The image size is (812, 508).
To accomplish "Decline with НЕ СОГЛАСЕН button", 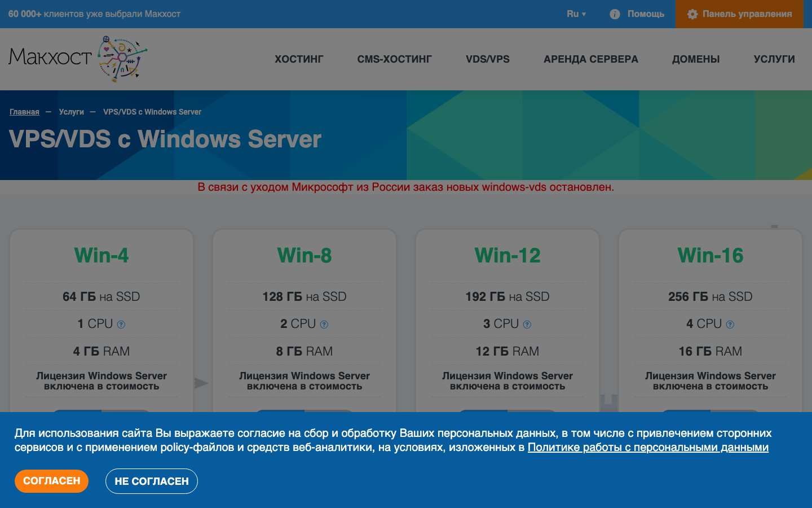I will click(x=152, y=481).
